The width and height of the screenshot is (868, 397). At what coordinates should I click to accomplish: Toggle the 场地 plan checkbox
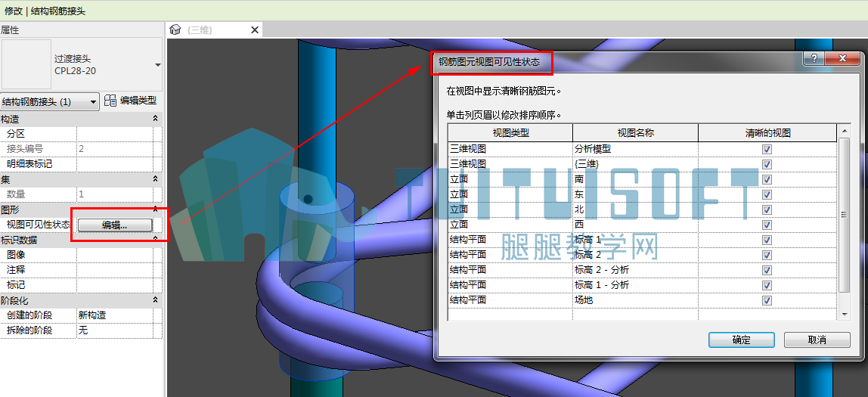tap(767, 300)
